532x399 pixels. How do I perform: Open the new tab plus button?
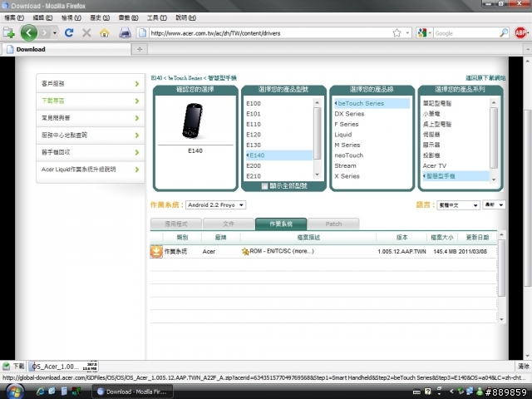click(x=140, y=49)
